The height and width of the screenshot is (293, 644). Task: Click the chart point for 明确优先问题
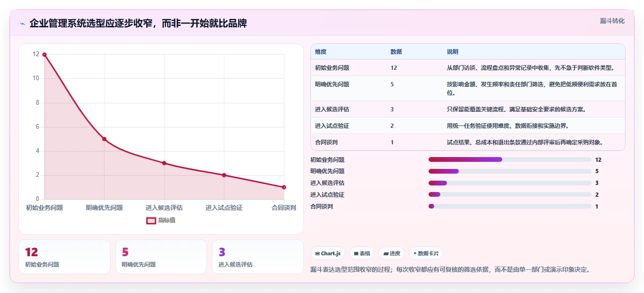[x=104, y=139]
